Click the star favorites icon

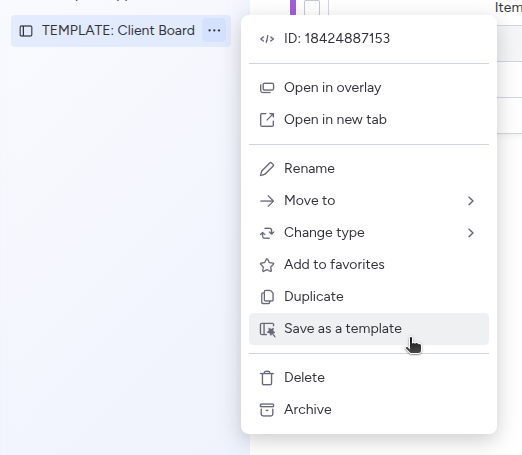click(x=267, y=265)
